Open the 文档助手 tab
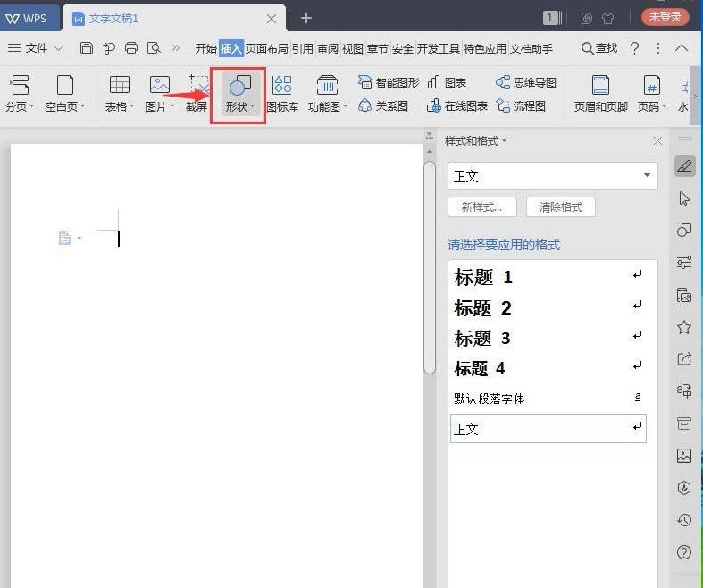Image resolution: width=703 pixels, height=588 pixels. point(531,48)
